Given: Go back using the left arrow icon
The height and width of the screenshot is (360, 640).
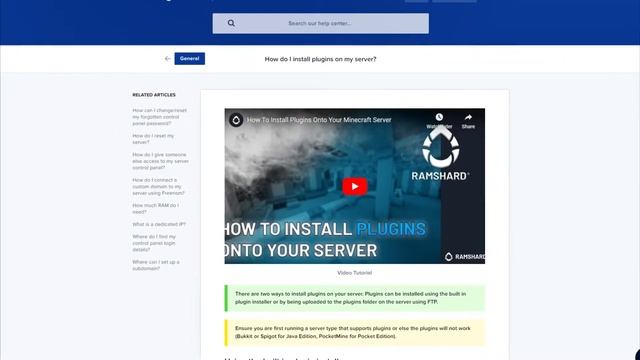Looking at the screenshot, I should (167, 59).
